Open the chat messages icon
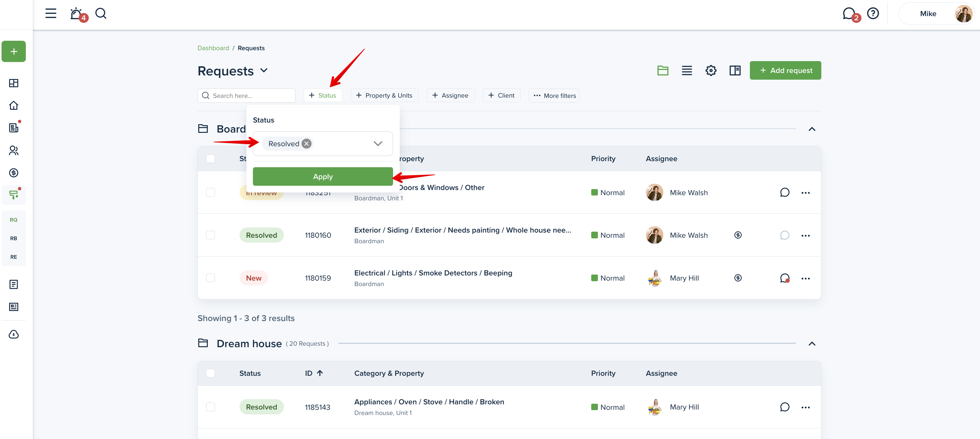The height and width of the screenshot is (439, 980). pos(849,14)
